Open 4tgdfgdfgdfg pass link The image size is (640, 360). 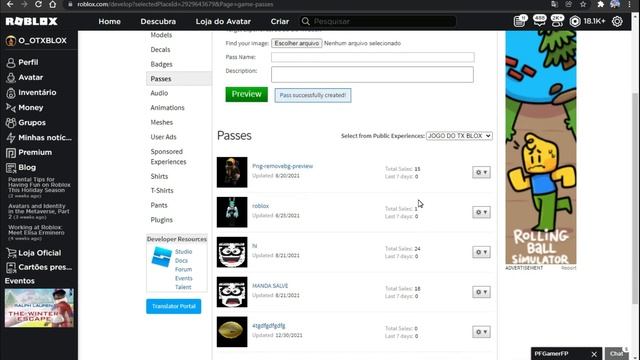(x=269, y=326)
